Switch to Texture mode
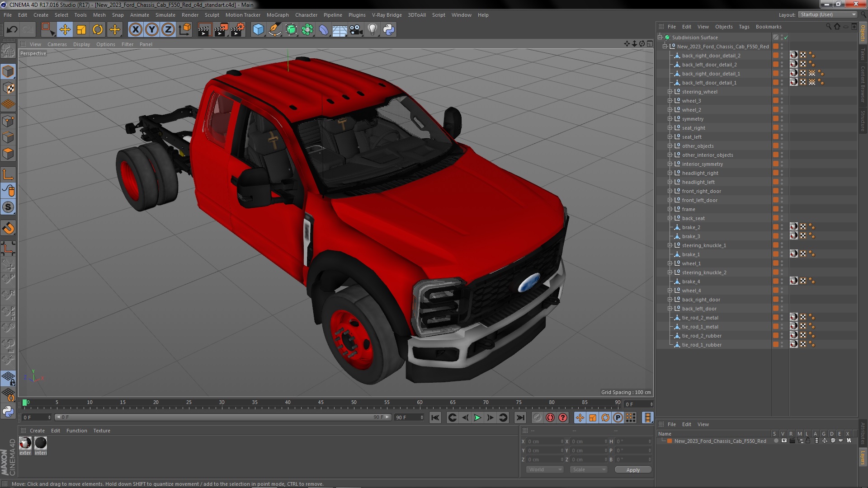The height and width of the screenshot is (488, 868). 8,88
